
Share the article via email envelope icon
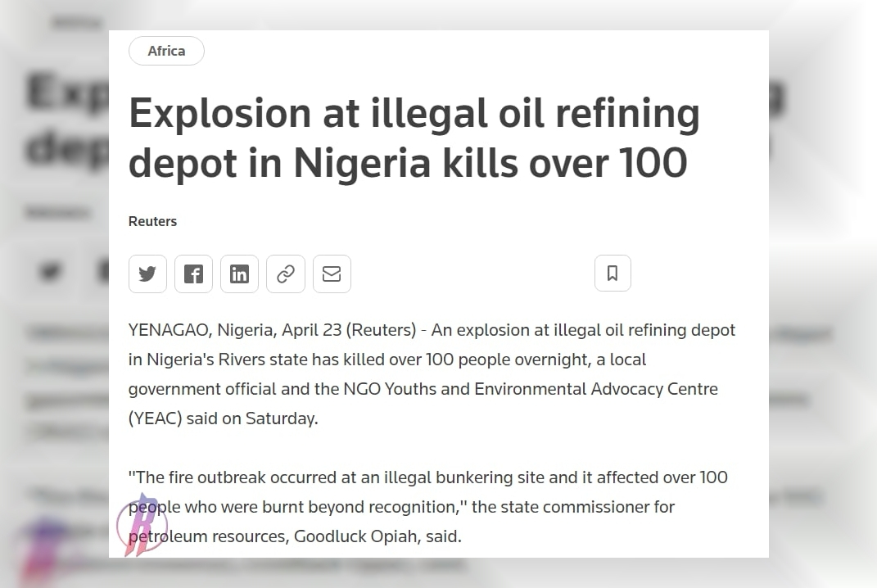tap(332, 274)
